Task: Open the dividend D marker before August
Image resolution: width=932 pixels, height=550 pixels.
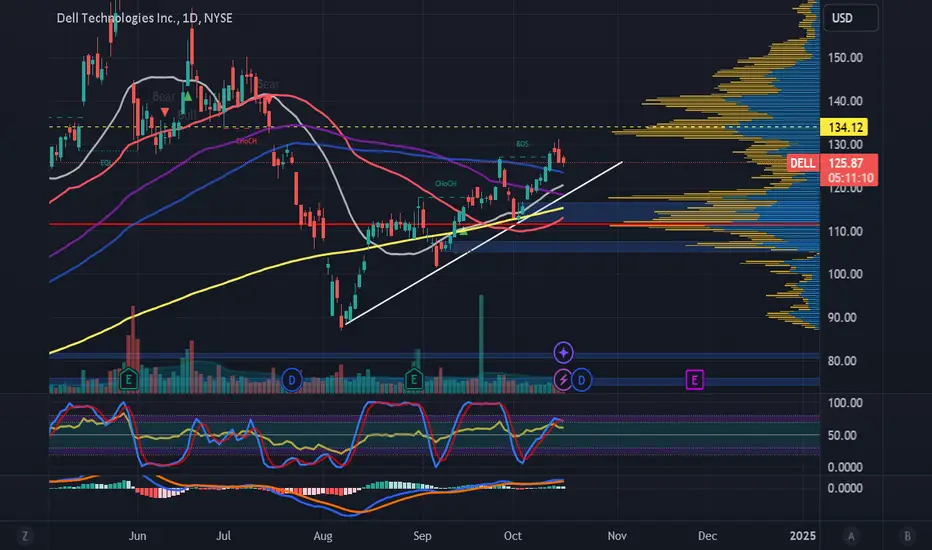Action: (292, 379)
